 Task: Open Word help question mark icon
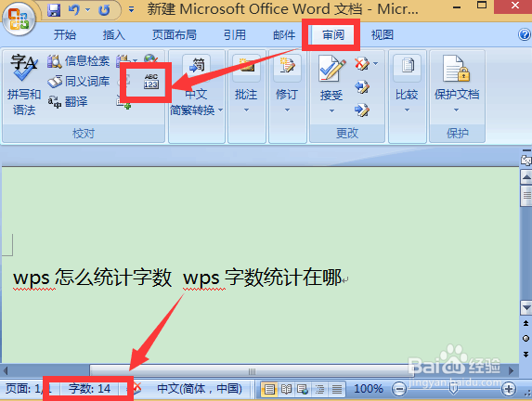pyautogui.click(x=525, y=34)
